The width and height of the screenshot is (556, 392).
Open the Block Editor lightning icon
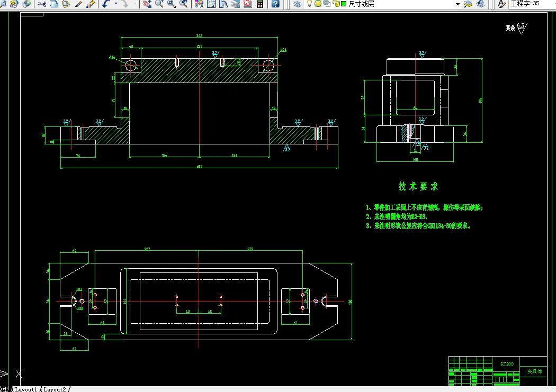[91, 4]
